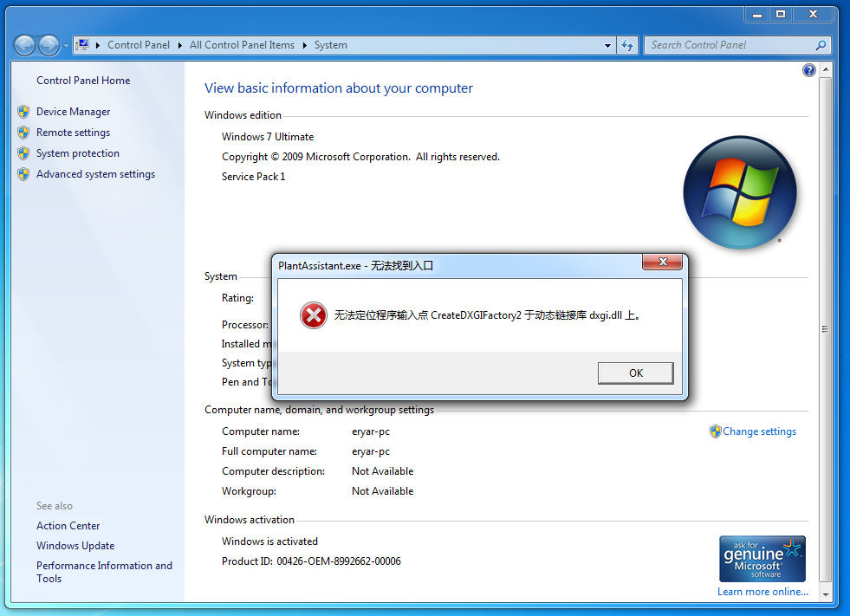
Task: Click the Windows logo image
Action: pyautogui.click(x=740, y=192)
